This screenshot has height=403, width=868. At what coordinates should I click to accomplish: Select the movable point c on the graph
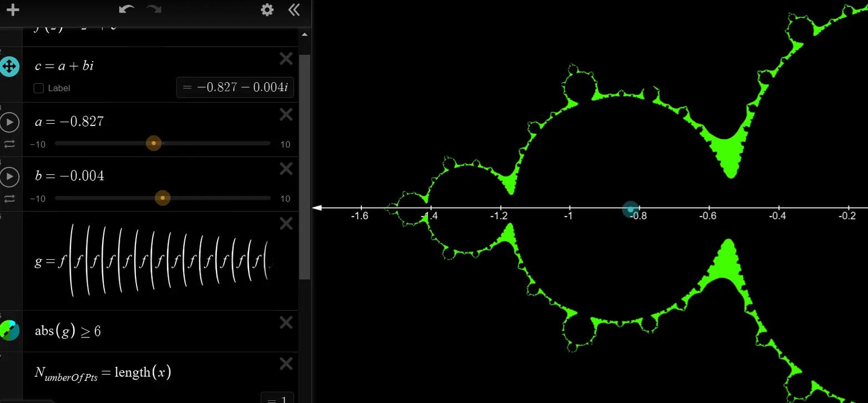click(630, 209)
